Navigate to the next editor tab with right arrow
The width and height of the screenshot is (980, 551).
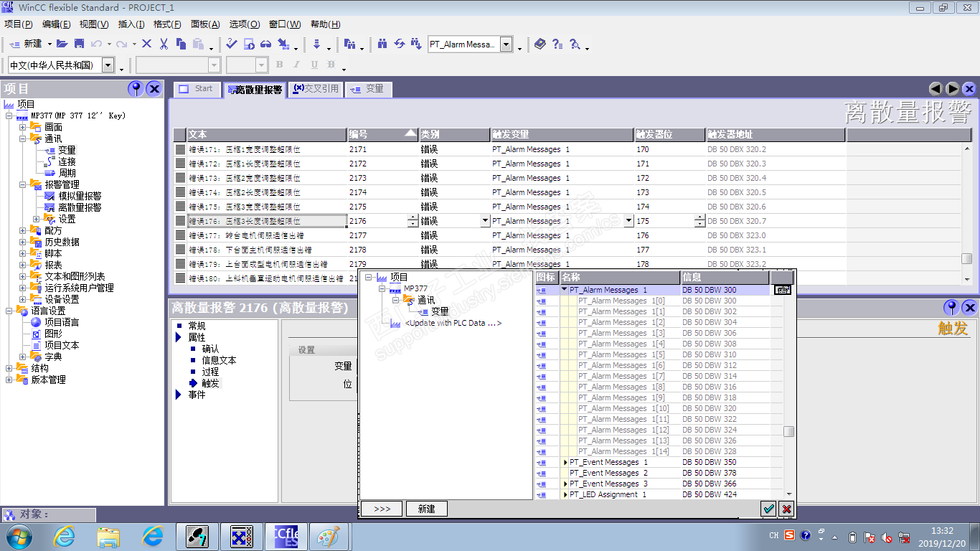953,89
